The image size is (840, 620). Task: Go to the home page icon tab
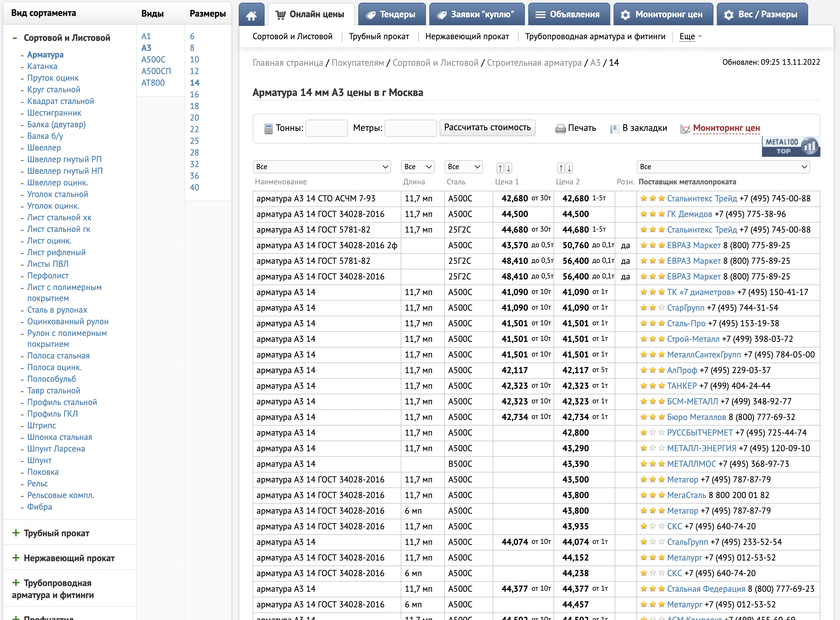(251, 15)
